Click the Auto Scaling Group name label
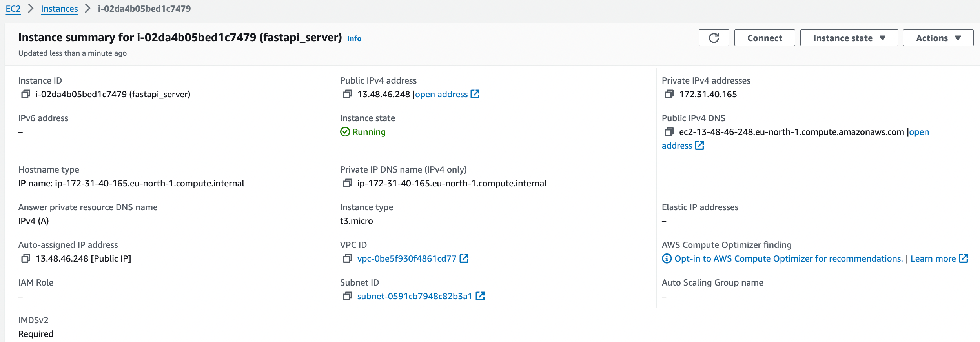Viewport: 980px width, 342px height. [x=712, y=282]
